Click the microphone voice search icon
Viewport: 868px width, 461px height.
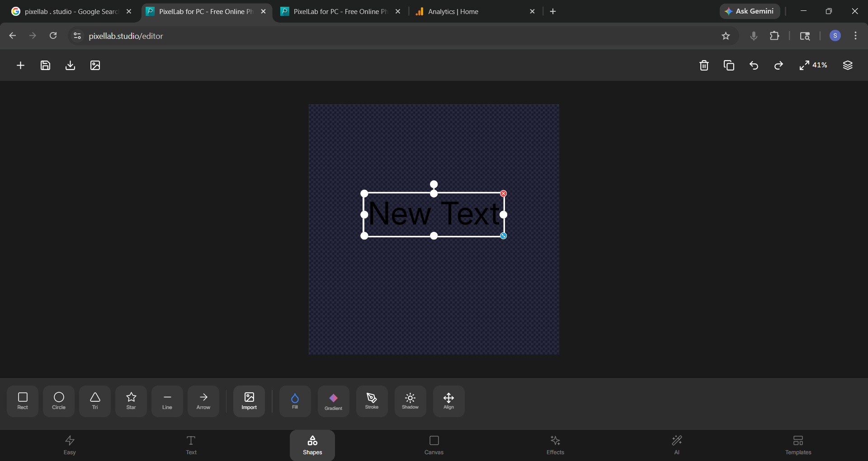click(754, 36)
